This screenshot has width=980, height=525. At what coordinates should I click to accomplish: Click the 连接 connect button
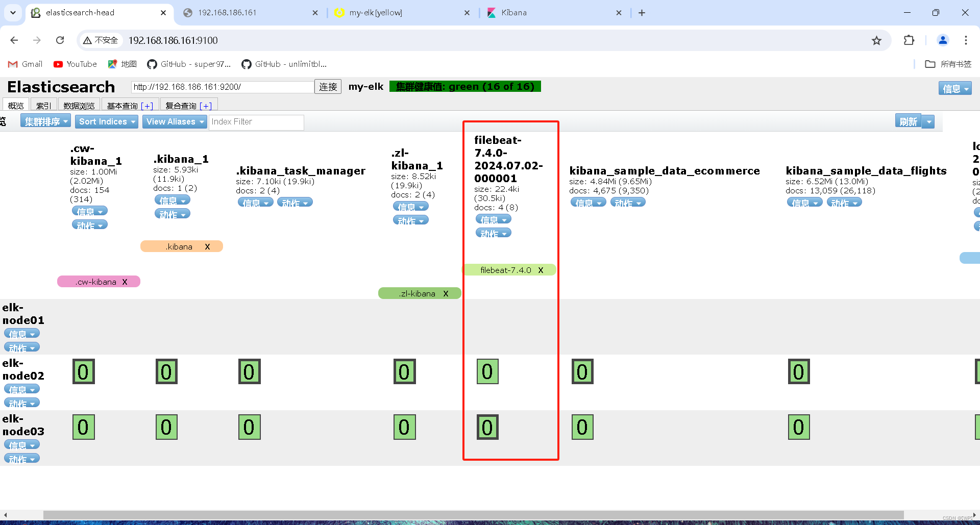tap(328, 87)
